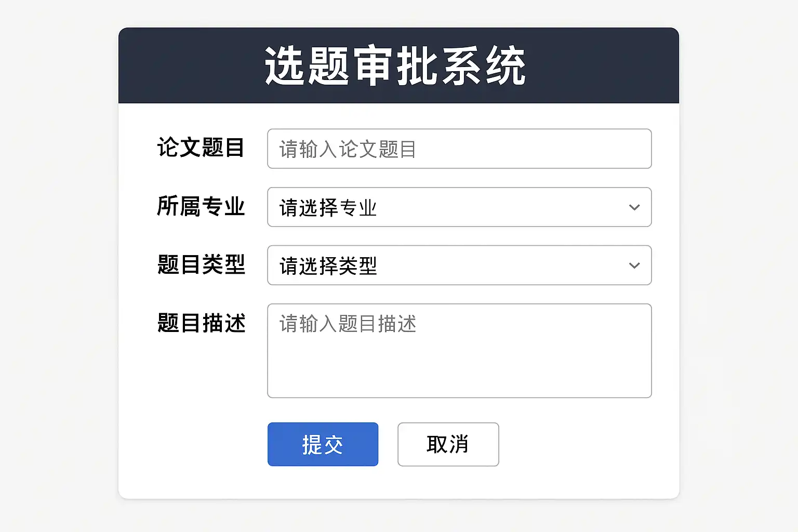The width and height of the screenshot is (798, 532).
Task: Click the 题目描述 field label
Action: 201,323
